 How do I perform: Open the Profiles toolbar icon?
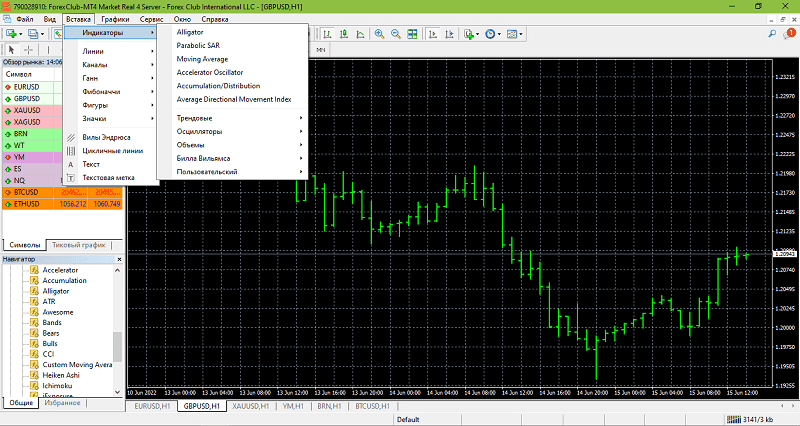[33, 34]
